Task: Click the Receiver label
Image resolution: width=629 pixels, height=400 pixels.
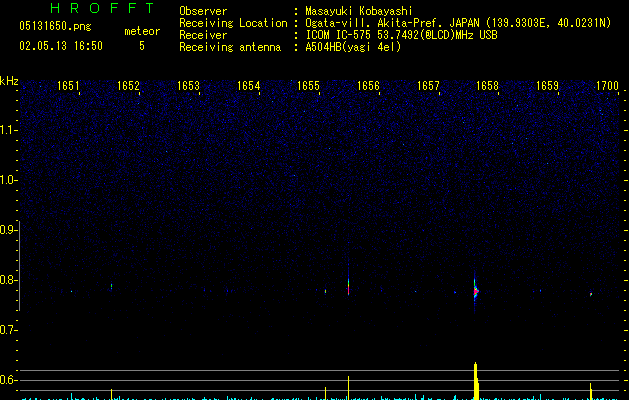Action: tap(203, 35)
